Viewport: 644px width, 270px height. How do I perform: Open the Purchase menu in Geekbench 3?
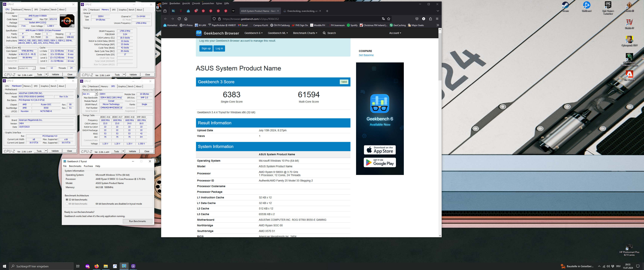tap(88, 166)
